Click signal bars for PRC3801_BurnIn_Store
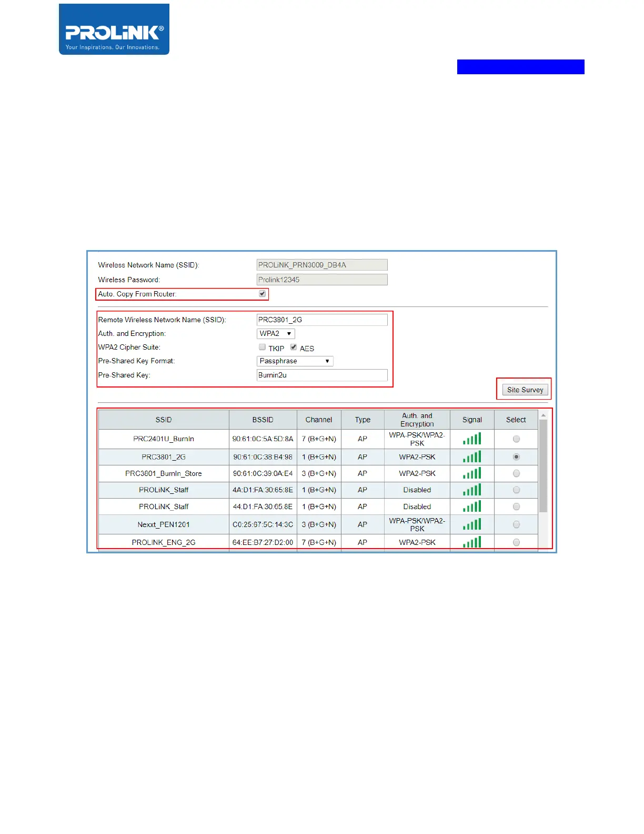This screenshot has width=644, height=834. [472, 473]
